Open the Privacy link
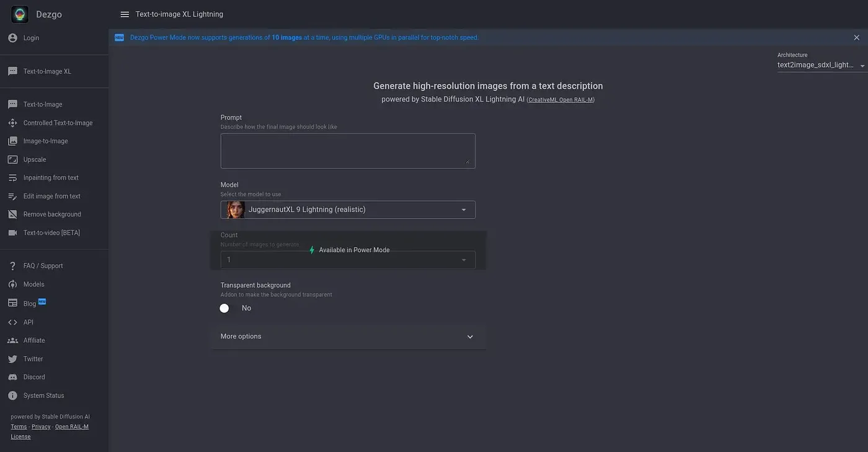Screen dimensions: 868x452 (x=41, y=427)
